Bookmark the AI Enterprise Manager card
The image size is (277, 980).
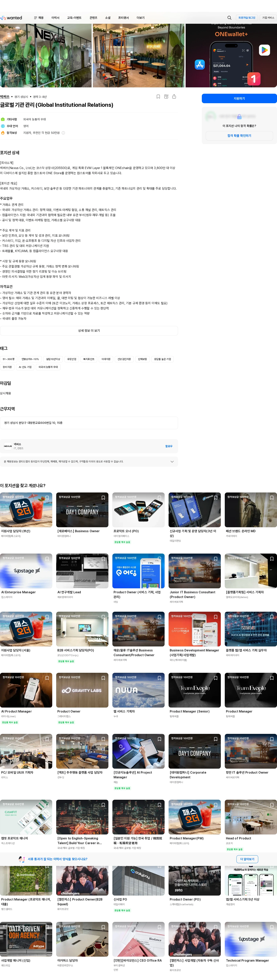(x=47, y=559)
